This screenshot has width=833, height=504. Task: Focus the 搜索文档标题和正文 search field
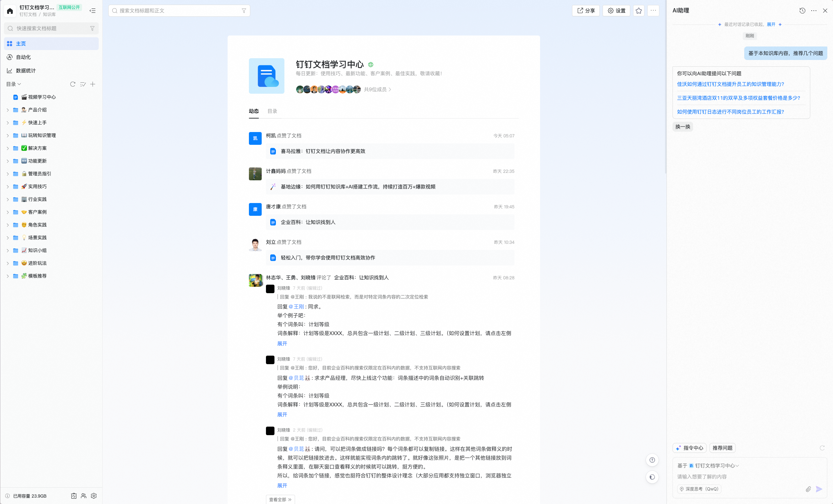179,11
